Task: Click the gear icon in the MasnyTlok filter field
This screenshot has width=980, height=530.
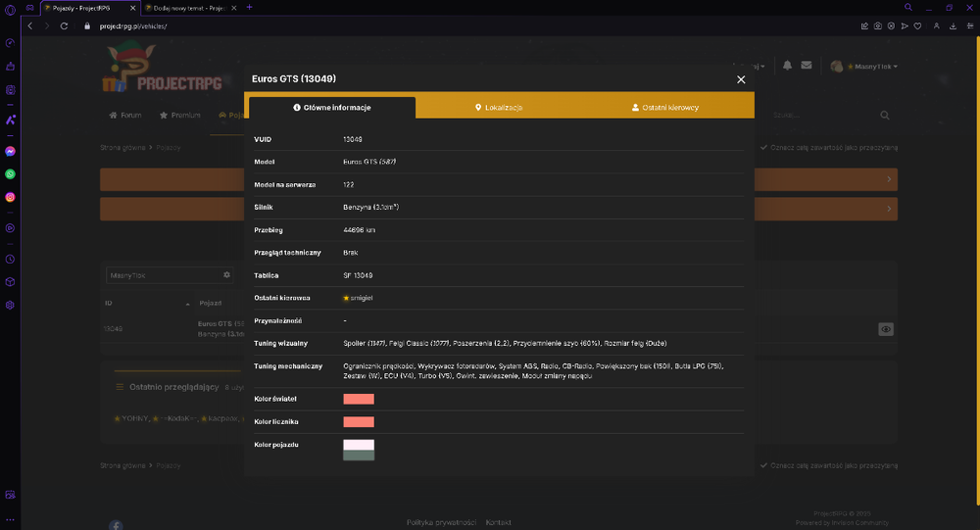Action: point(227,275)
